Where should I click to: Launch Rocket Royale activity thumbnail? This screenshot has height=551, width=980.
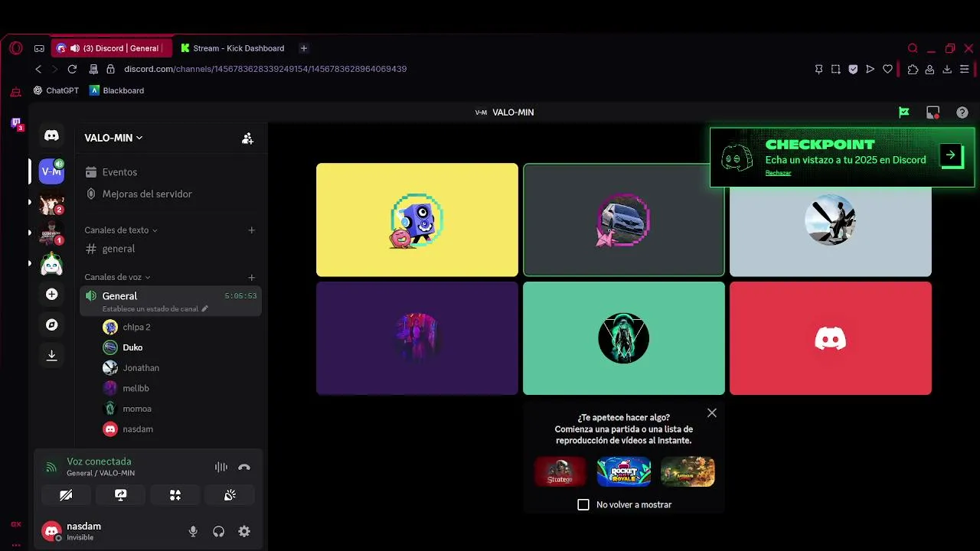(x=624, y=472)
